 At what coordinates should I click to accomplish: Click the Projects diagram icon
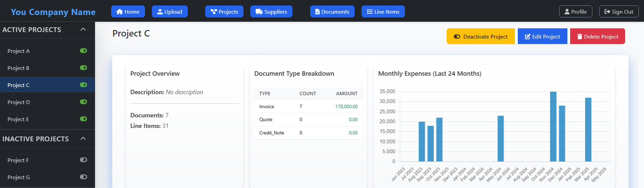214,12
